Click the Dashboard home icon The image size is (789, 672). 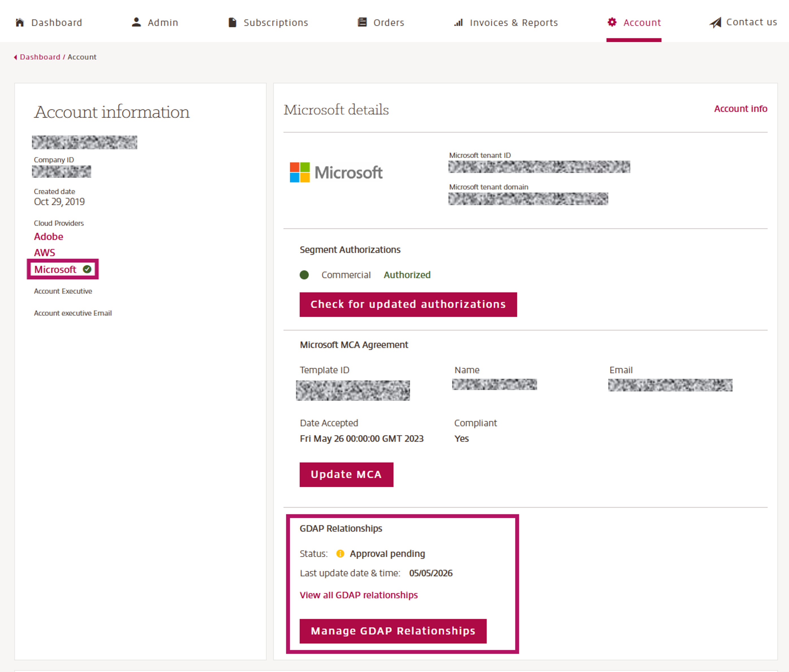click(20, 23)
